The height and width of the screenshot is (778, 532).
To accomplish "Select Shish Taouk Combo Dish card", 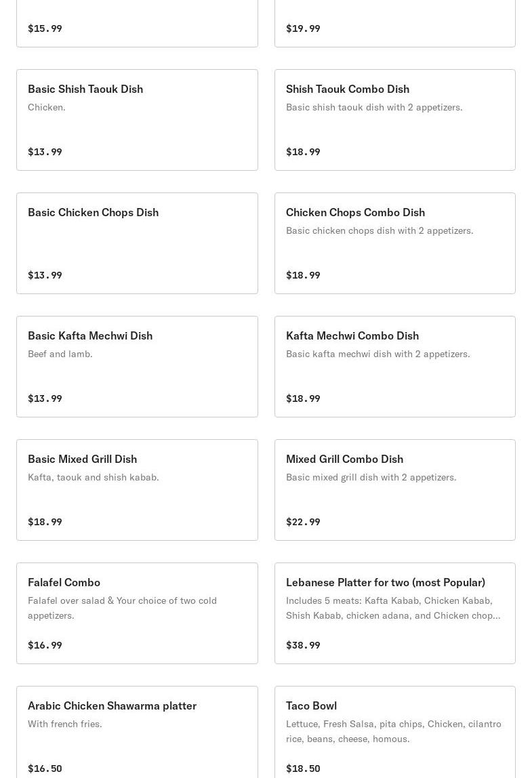I will 394,120.
